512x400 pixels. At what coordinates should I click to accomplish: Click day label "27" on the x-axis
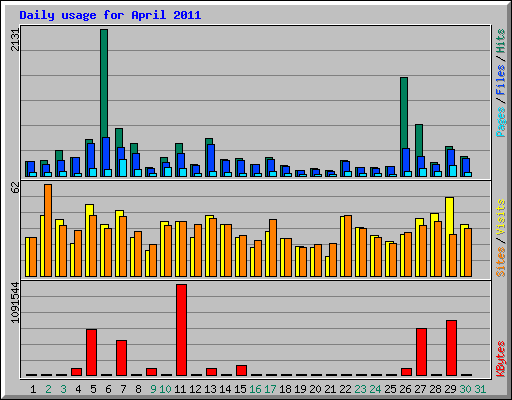[x=420, y=389]
